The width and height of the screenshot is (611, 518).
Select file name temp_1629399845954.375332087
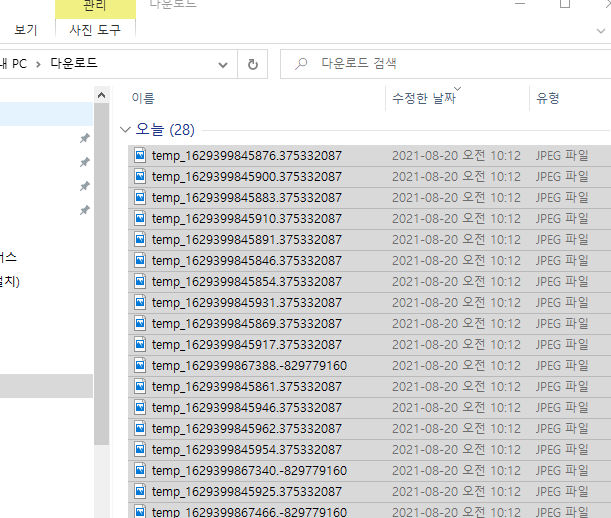point(247,450)
